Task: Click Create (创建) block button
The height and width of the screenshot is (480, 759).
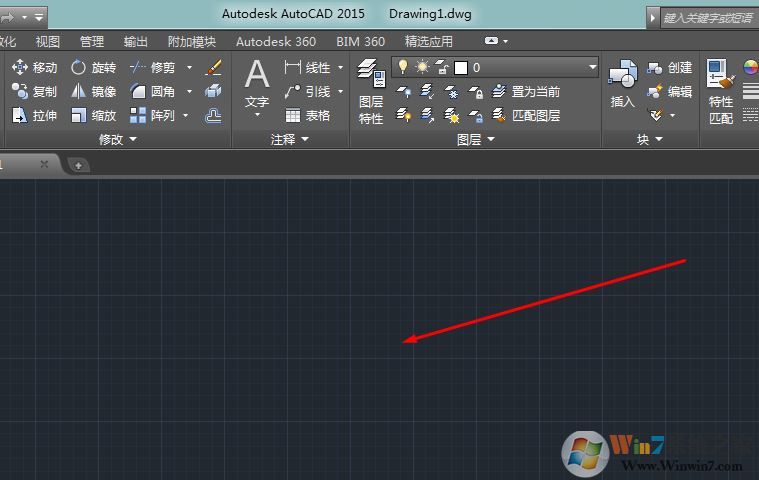Action: tap(670, 67)
